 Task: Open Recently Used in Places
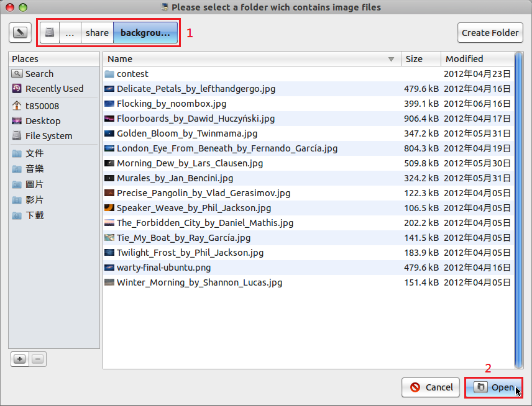tap(54, 89)
